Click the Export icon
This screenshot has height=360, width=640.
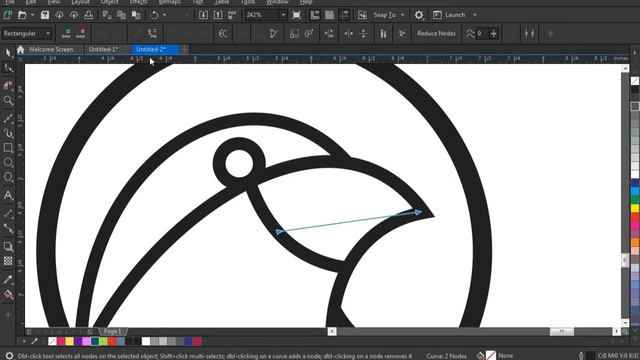(x=218, y=15)
